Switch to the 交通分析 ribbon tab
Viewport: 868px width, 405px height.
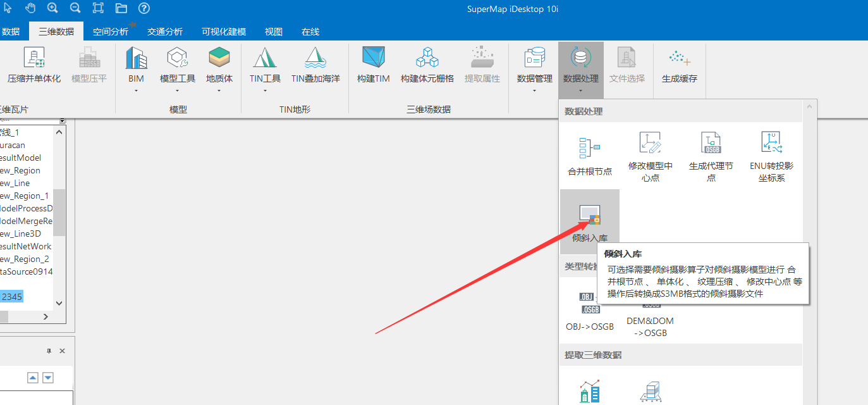click(x=165, y=32)
